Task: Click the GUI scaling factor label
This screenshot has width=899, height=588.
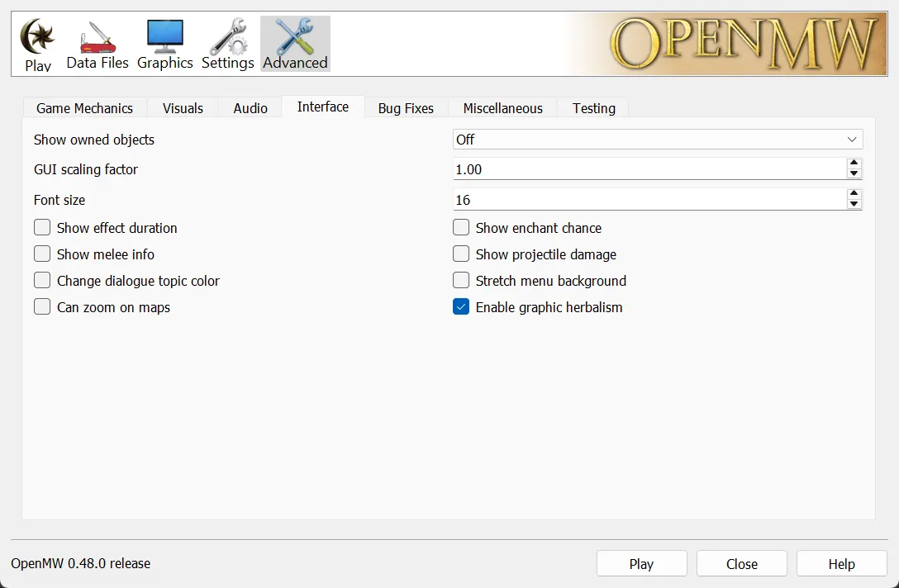Action: (x=86, y=169)
